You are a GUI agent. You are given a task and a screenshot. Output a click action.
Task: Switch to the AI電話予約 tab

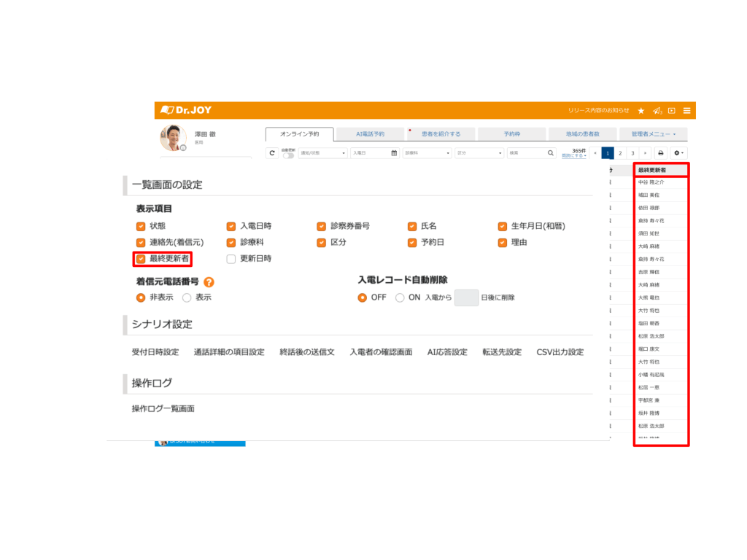tap(370, 134)
